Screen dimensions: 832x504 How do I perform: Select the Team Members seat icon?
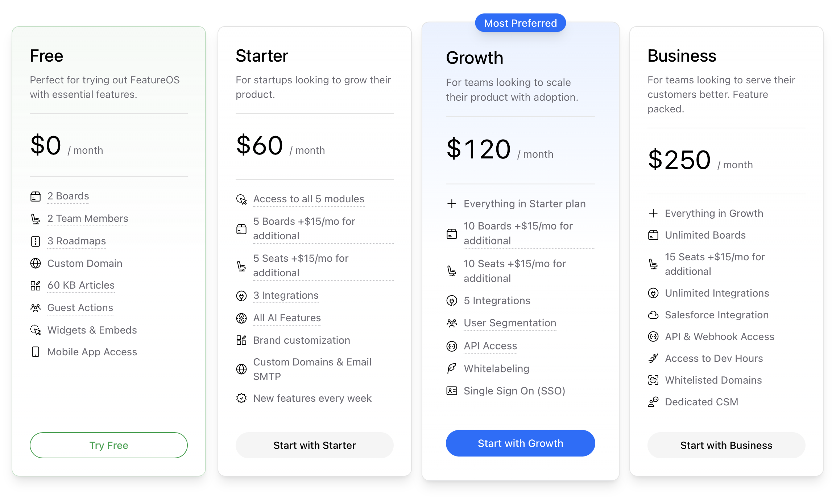(x=36, y=219)
